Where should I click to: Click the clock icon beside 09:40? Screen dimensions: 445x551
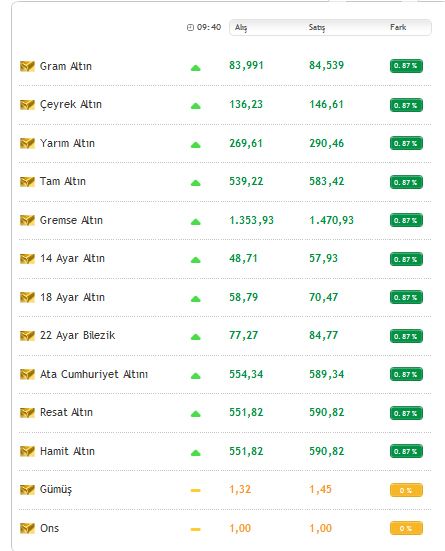pyautogui.click(x=190, y=27)
